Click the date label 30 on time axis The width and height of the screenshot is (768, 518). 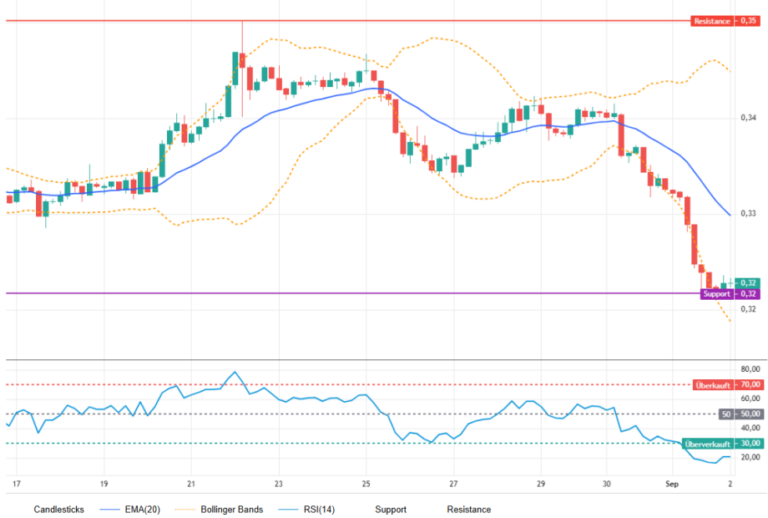(606, 484)
